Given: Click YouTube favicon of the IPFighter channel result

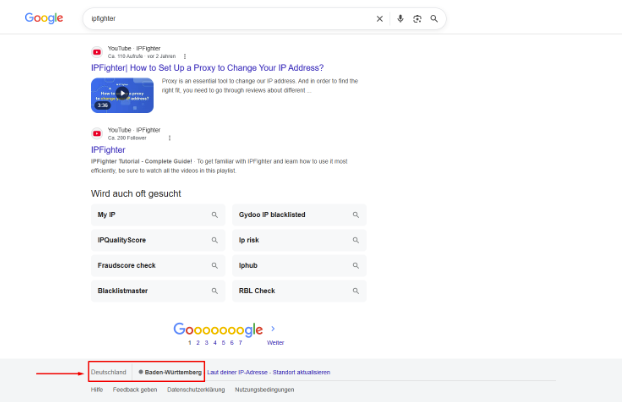Looking at the screenshot, I should (97, 133).
